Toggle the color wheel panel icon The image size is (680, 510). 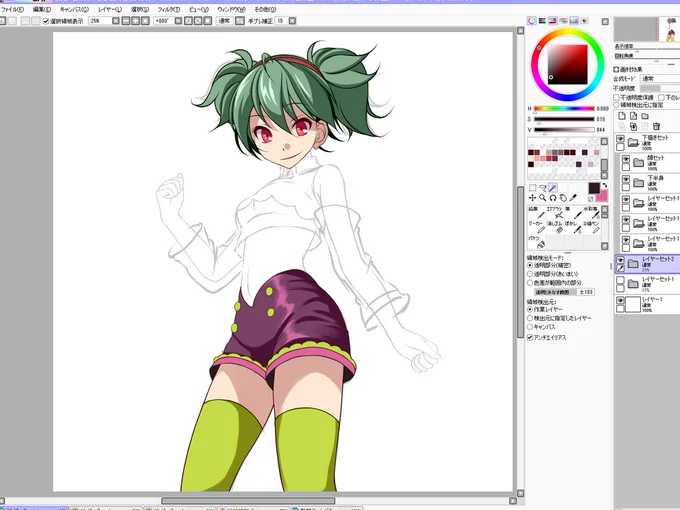coord(532,21)
